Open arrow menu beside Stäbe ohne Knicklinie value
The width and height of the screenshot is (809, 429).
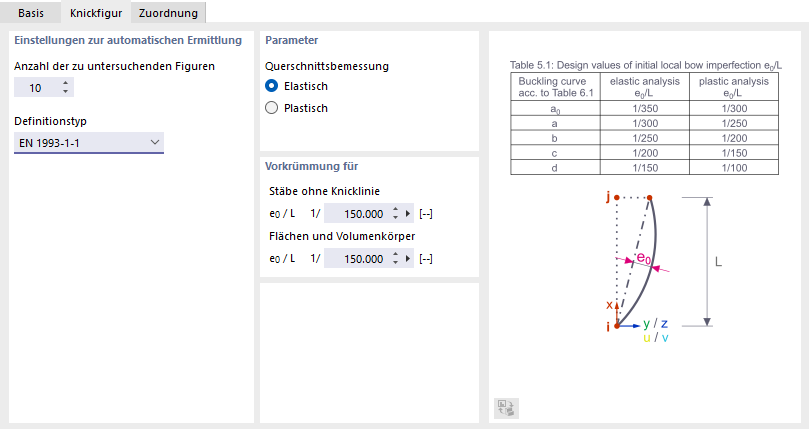(x=408, y=214)
